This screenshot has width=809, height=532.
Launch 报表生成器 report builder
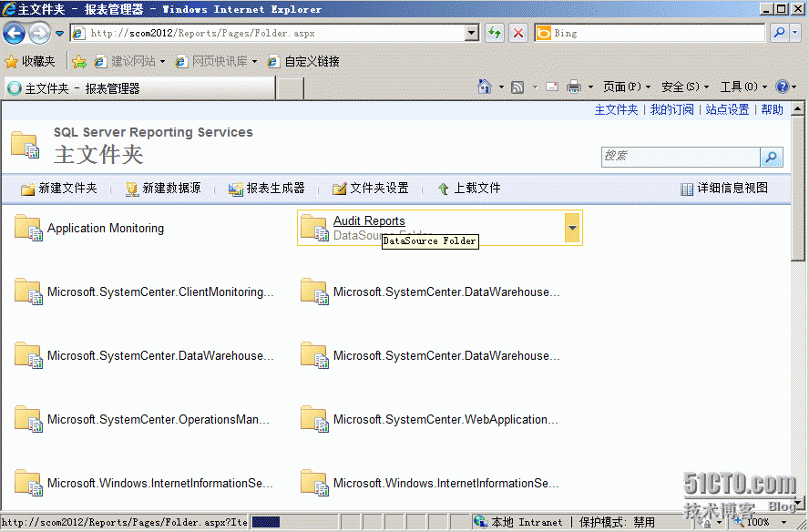[x=267, y=189]
